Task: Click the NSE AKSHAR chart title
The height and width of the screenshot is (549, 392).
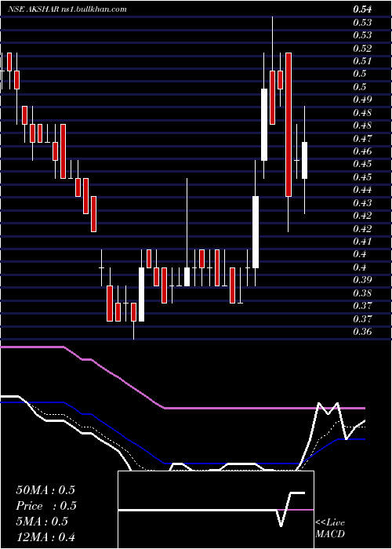Action: click(67, 9)
